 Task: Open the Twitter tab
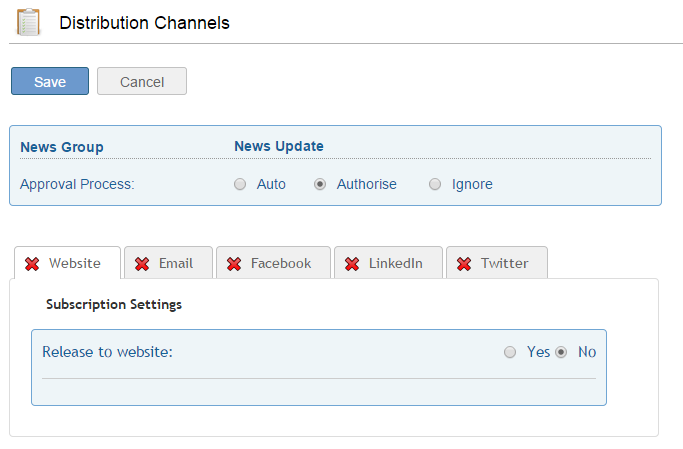[x=497, y=263]
